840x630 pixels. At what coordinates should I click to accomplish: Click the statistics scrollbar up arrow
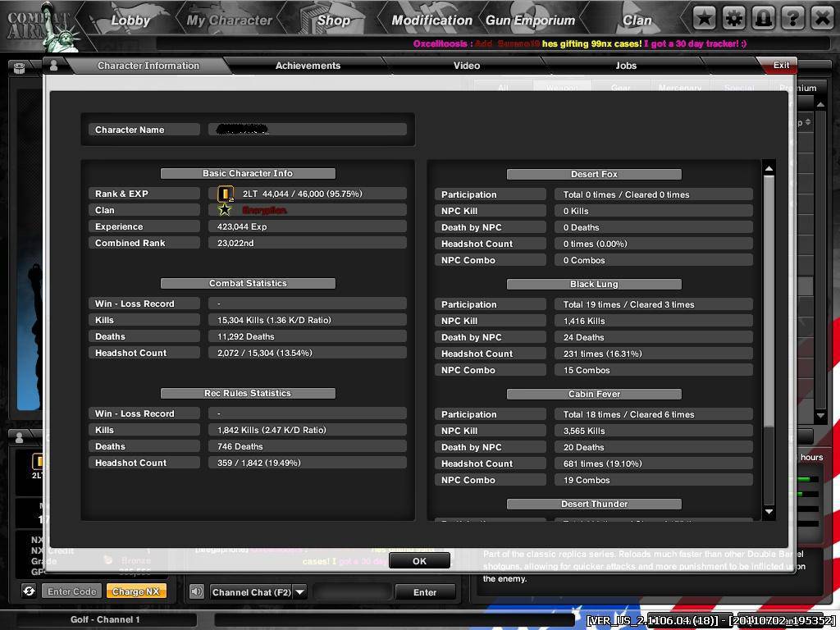pyautogui.click(x=769, y=169)
